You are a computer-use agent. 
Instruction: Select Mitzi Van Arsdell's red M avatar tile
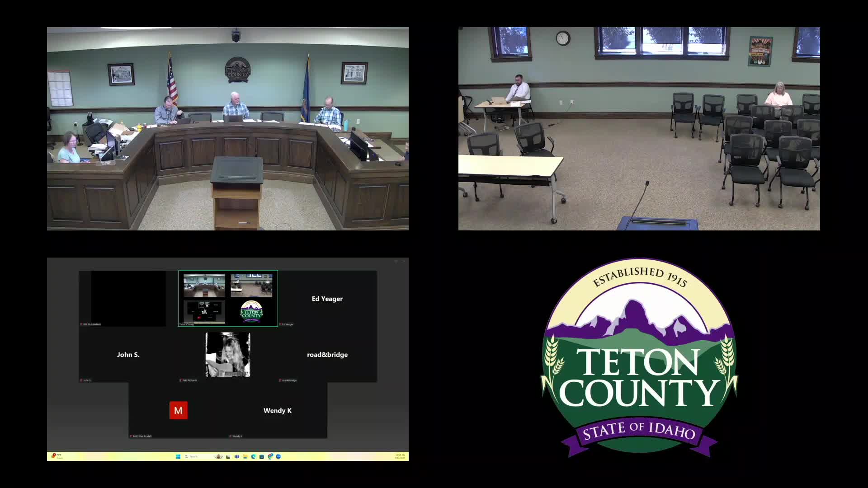click(179, 410)
